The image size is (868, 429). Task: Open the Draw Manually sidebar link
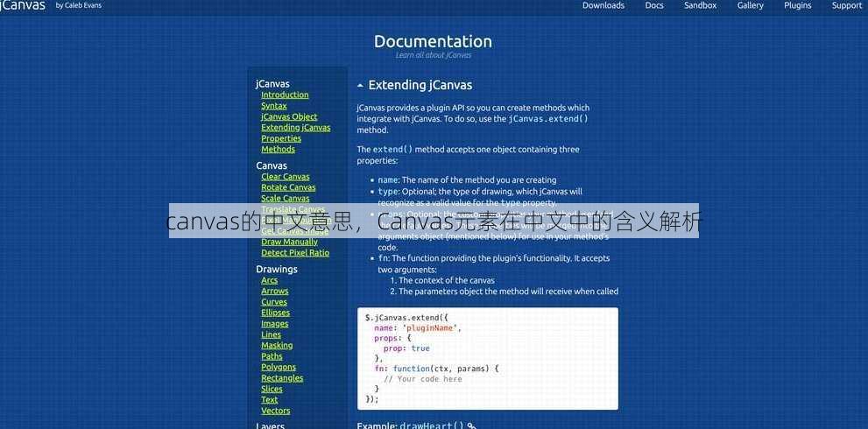[x=290, y=242]
